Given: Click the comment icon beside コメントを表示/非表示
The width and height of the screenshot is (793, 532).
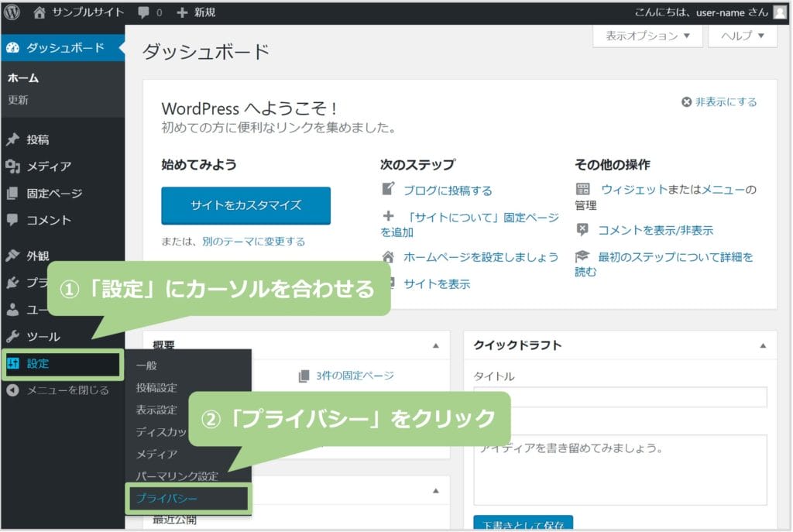Looking at the screenshot, I should 582,229.
